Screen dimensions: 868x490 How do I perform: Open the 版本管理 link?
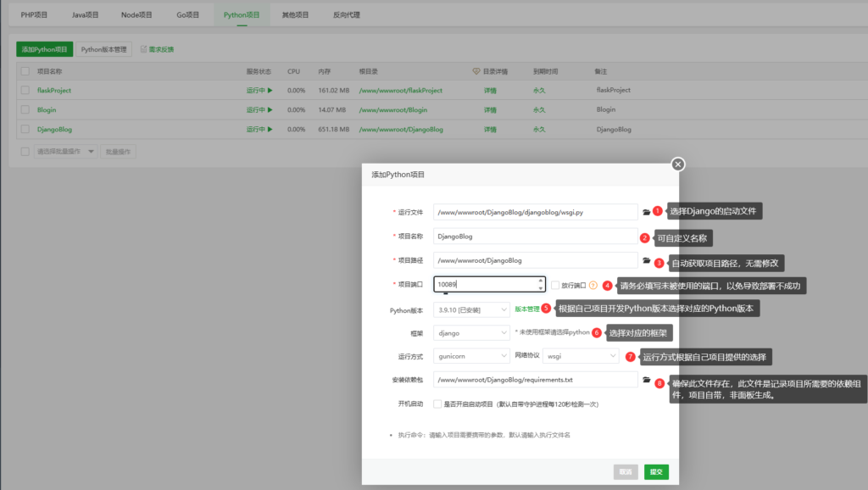[526, 309]
